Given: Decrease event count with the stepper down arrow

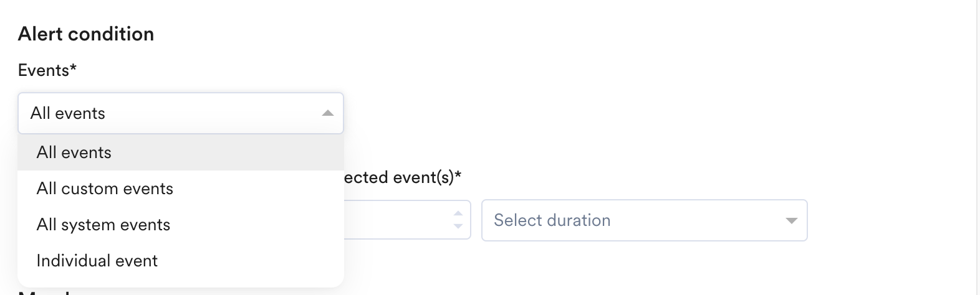Looking at the screenshot, I should (x=458, y=227).
